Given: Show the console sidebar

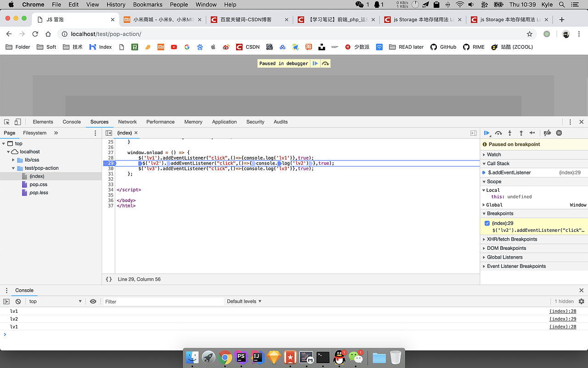Looking at the screenshot, I should coord(6,301).
